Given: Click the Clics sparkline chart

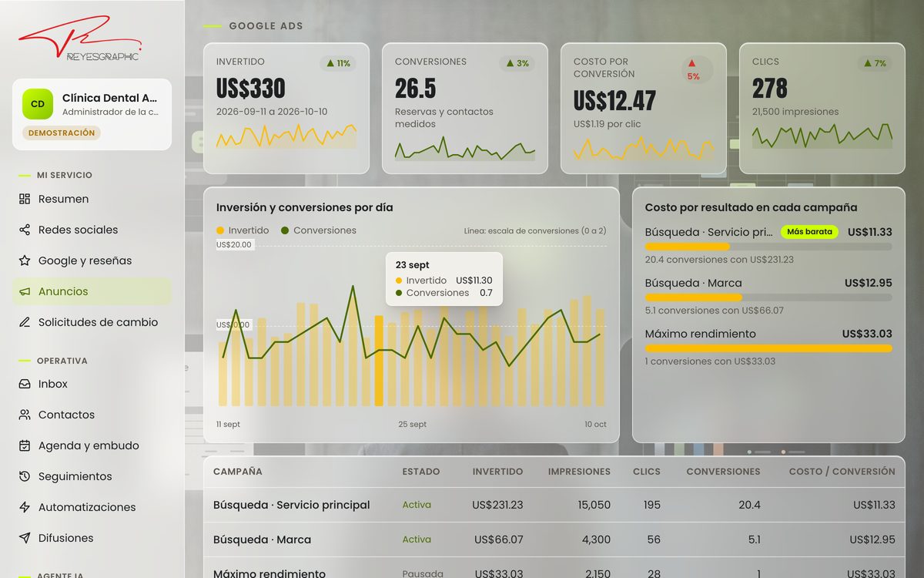Looking at the screenshot, I should click(x=822, y=136).
